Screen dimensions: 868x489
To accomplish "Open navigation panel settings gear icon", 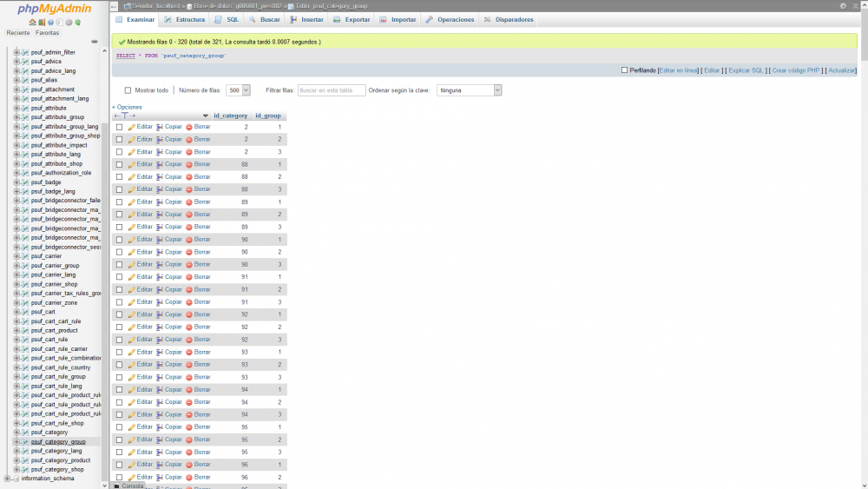I will tap(69, 23).
